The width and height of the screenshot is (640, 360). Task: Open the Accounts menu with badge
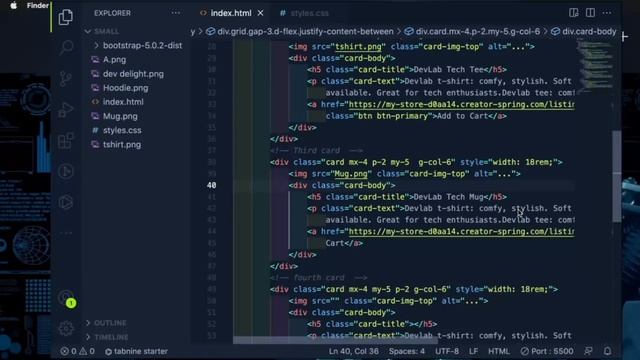pos(67,298)
